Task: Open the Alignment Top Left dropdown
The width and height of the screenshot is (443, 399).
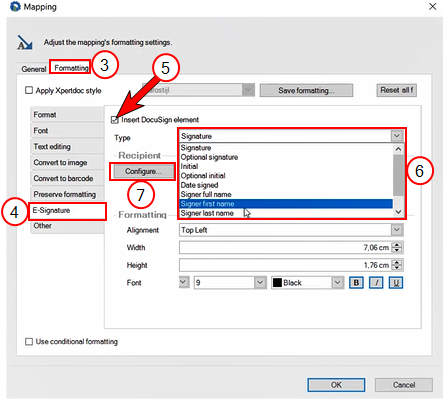Action: (397, 230)
